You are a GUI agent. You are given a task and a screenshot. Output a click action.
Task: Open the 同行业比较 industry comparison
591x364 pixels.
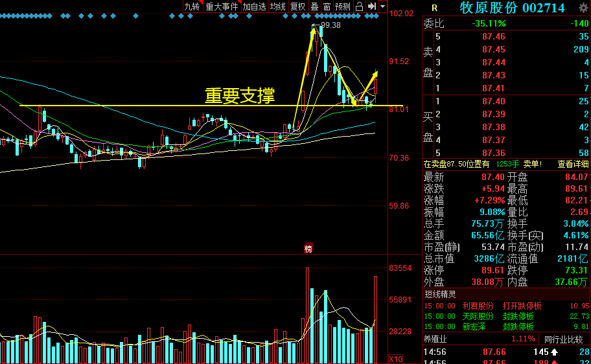[564, 339]
